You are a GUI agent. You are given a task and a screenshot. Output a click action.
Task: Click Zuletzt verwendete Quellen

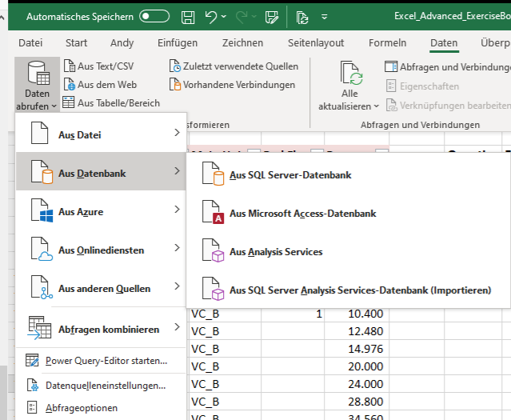[234, 66]
